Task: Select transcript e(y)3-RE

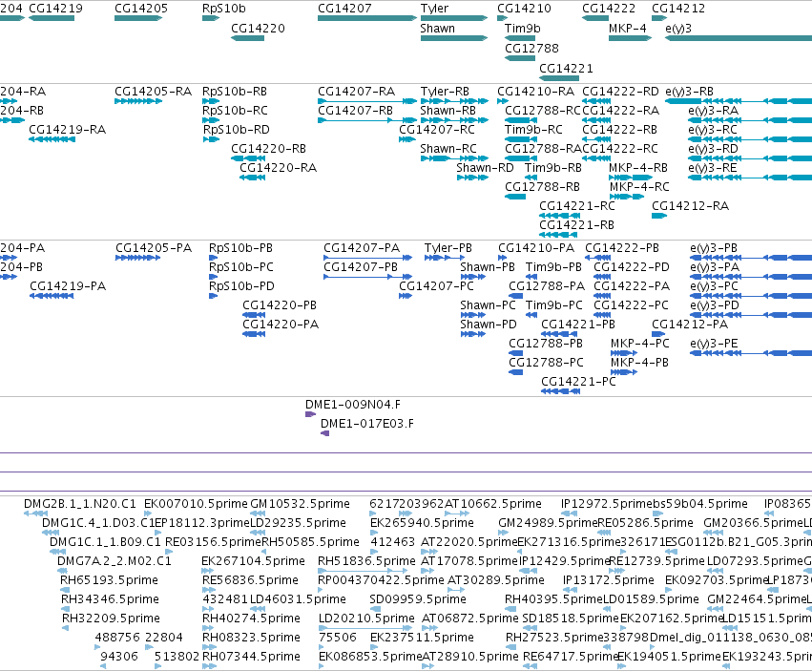Action: 713,168
